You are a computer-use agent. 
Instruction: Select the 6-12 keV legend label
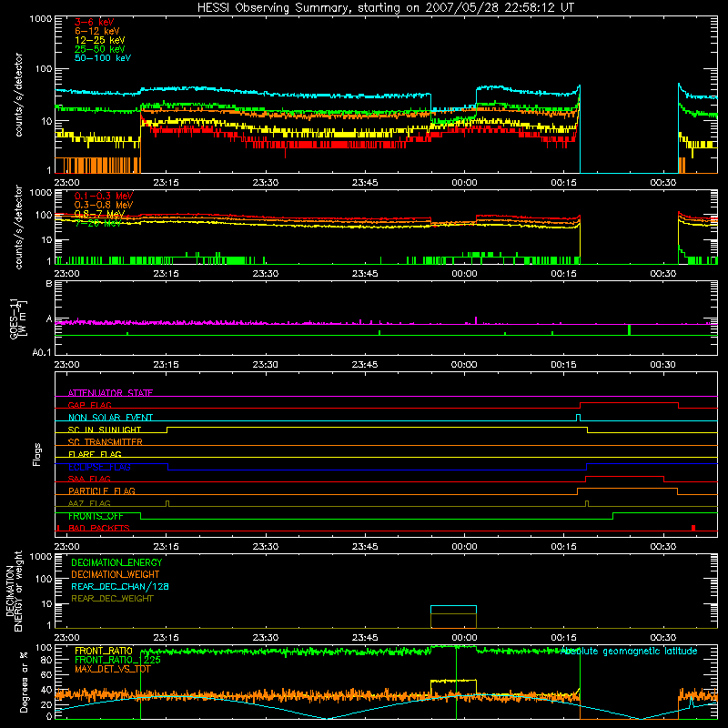pos(97,31)
